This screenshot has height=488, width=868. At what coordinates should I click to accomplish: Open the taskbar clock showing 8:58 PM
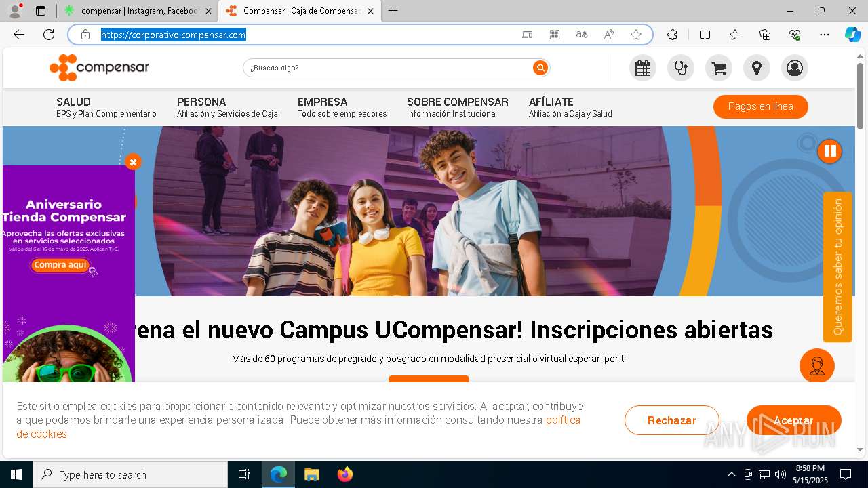810,474
